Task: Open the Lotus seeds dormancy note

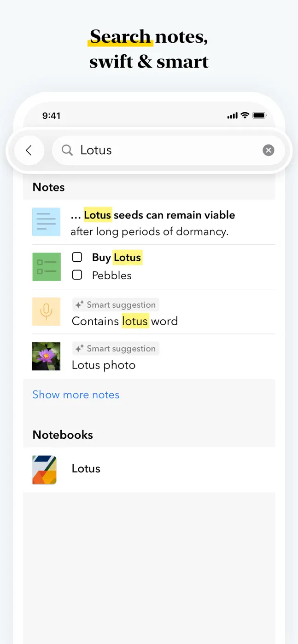Action: coord(149,222)
